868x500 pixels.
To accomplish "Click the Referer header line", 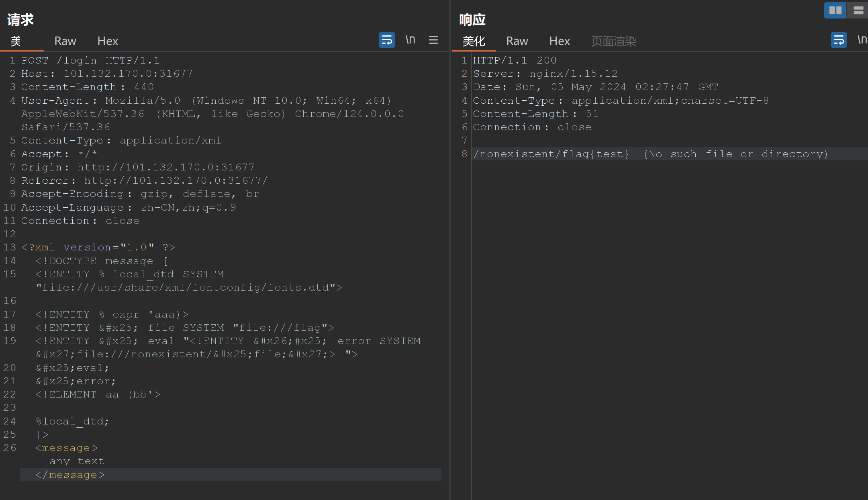I will point(145,180).
